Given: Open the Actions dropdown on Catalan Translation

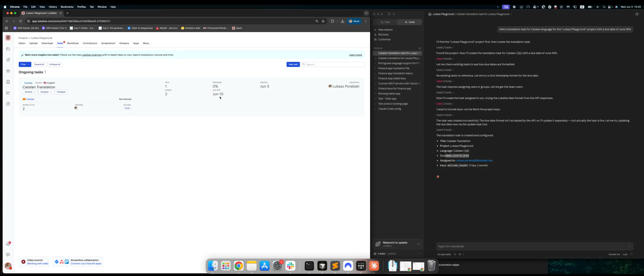Looking at the screenshot, I should (x=30, y=92).
